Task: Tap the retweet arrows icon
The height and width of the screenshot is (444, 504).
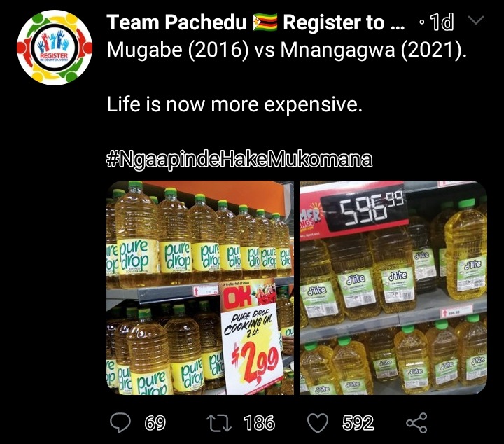Action: coord(219,423)
